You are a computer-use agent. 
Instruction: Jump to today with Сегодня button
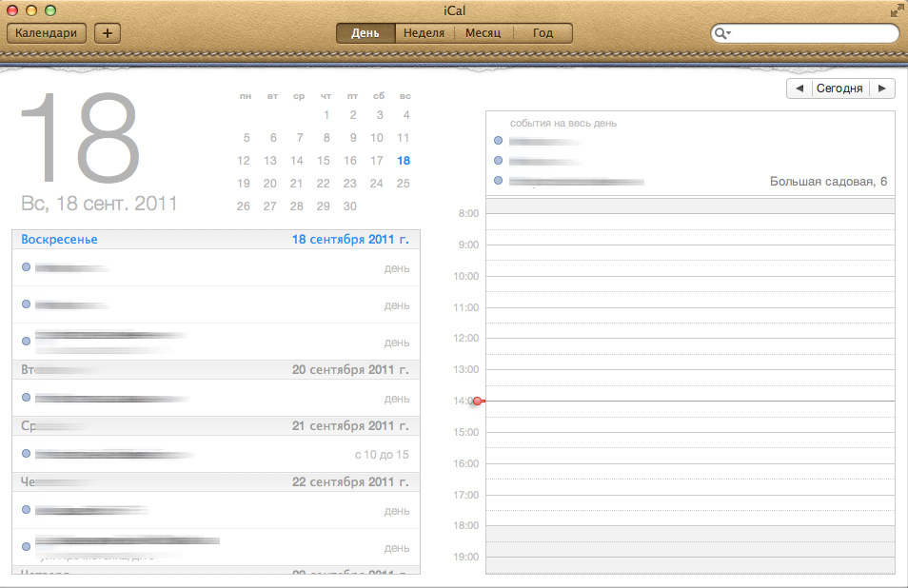839,88
